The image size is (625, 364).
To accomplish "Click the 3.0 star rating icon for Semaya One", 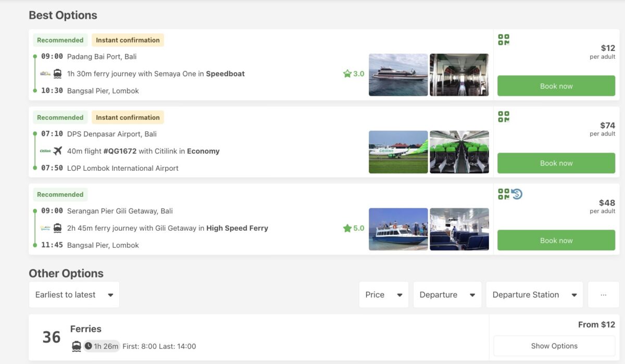I will (347, 73).
